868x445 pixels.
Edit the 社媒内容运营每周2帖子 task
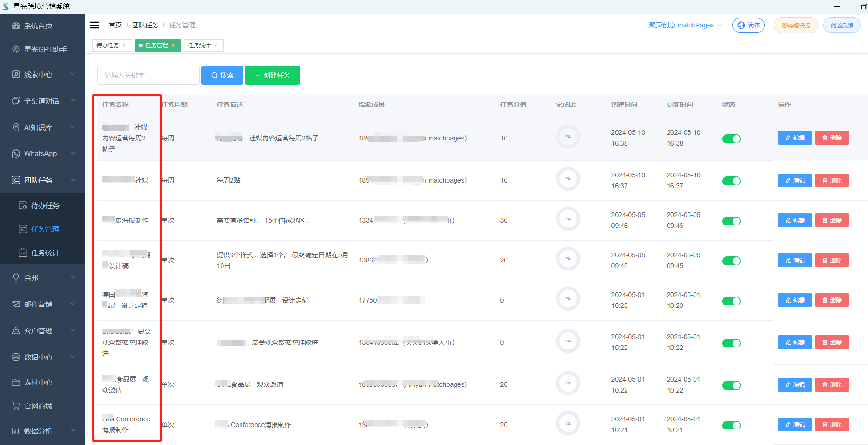[x=795, y=138]
